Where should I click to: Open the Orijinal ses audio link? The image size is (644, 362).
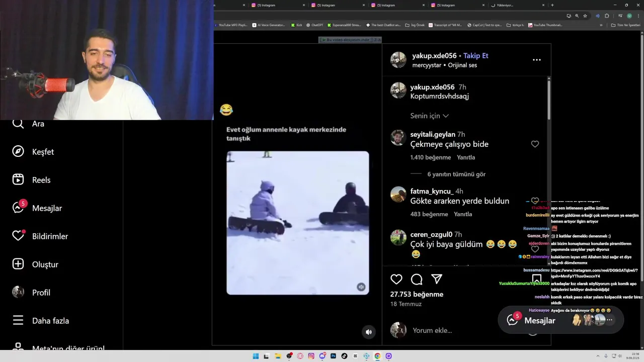pos(462,65)
